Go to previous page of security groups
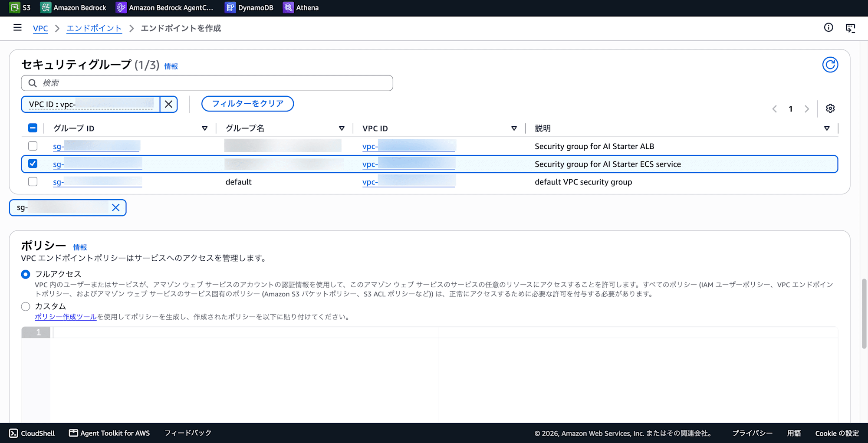The height and width of the screenshot is (443, 868). point(775,109)
